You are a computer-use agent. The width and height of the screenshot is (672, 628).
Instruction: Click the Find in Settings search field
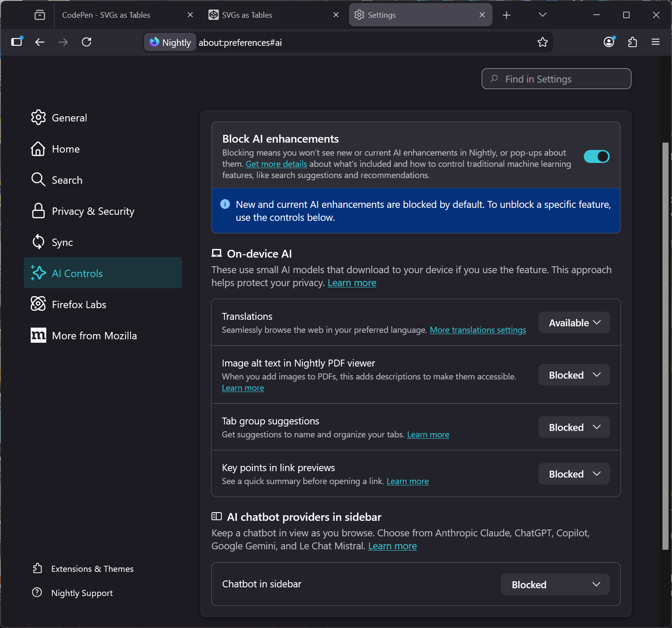coord(556,79)
